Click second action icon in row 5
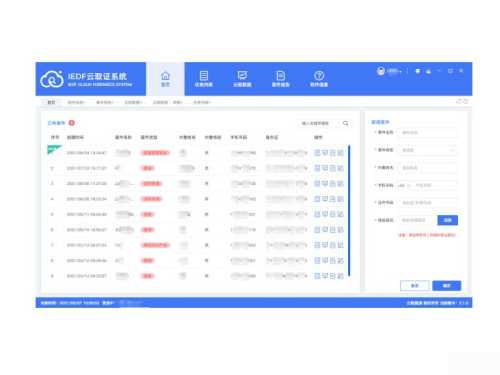The image size is (500, 375). click(x=325, y=214)
